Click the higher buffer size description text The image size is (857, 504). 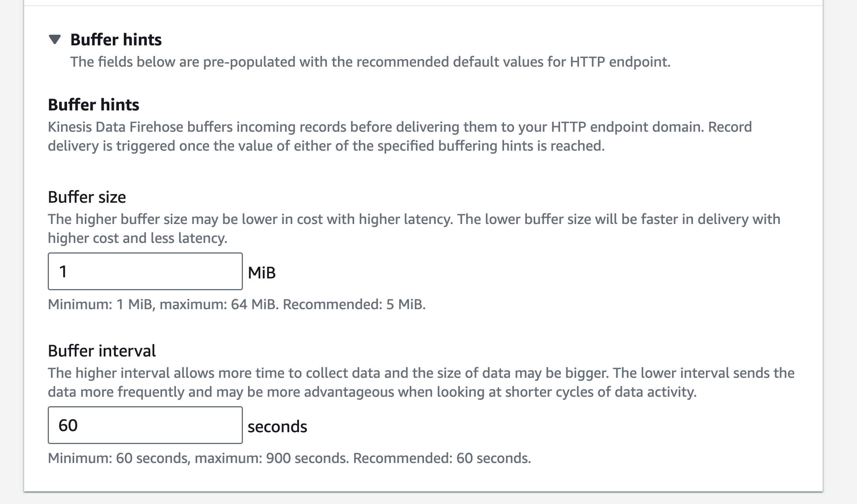pos(413,228)
